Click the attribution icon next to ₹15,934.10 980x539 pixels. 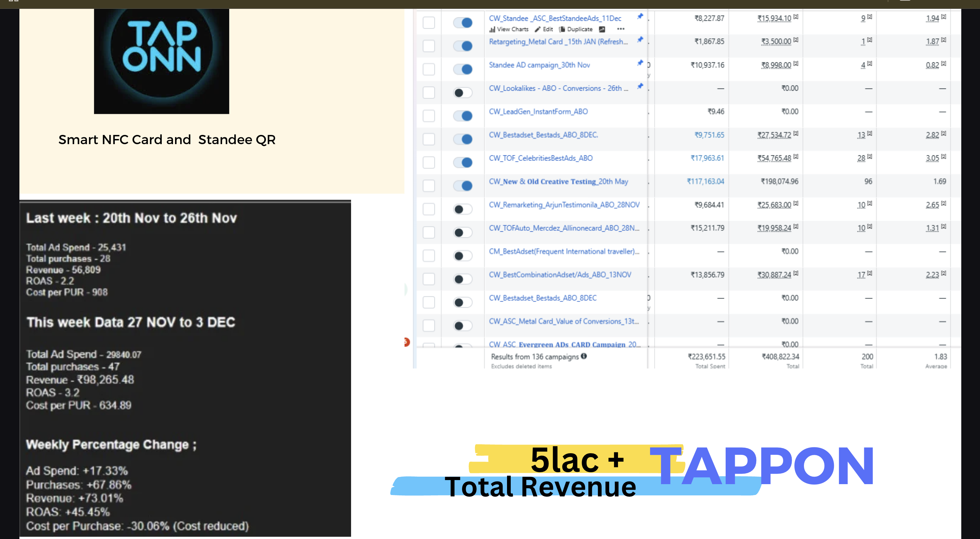click(796, 17)
